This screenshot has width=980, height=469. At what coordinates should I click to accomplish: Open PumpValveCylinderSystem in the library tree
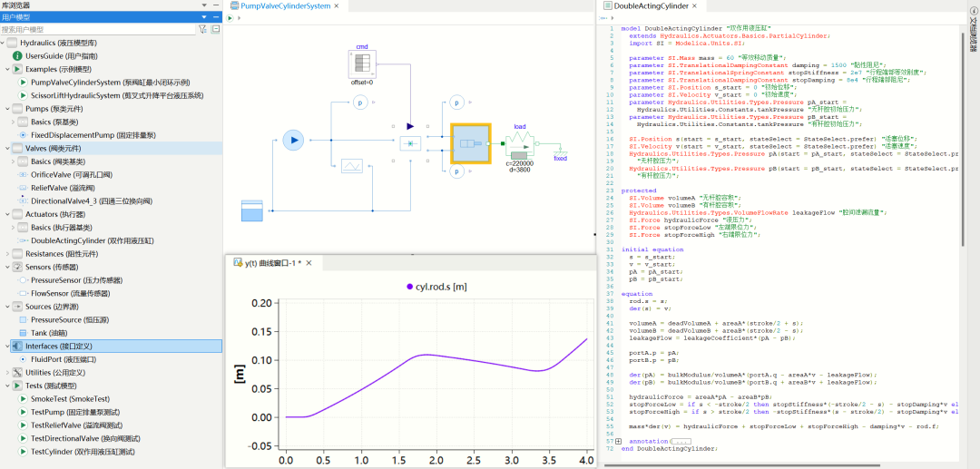110,83
